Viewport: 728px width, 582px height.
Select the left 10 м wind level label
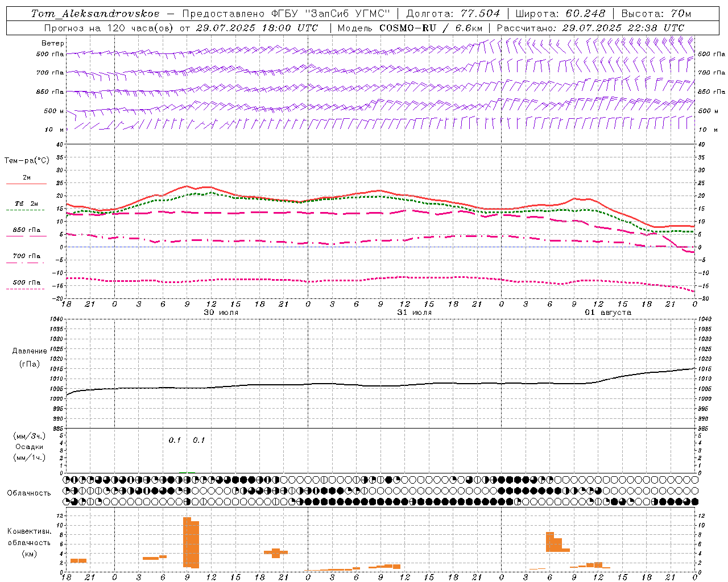pyautogui.click(x=54, y=130)
